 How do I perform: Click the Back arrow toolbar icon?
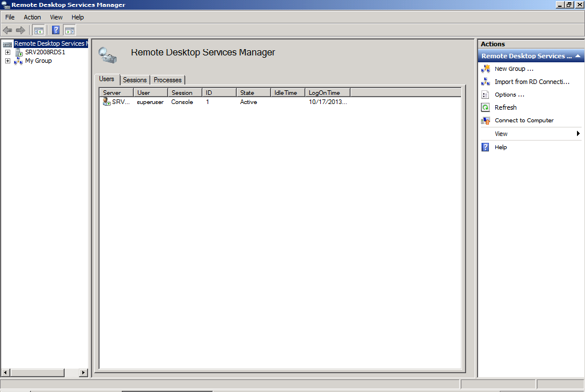click(7, 30)
